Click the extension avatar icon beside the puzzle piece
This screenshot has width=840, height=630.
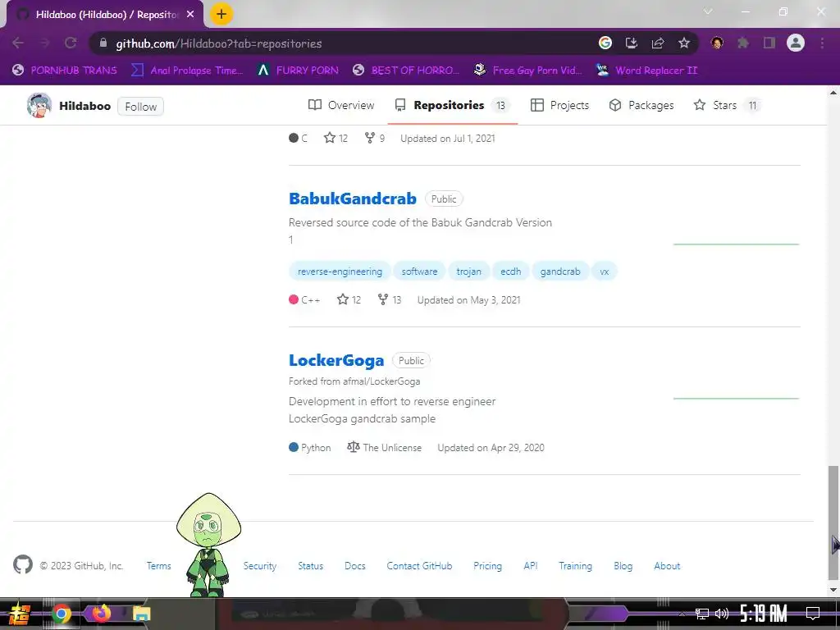[x=717, y=43]
